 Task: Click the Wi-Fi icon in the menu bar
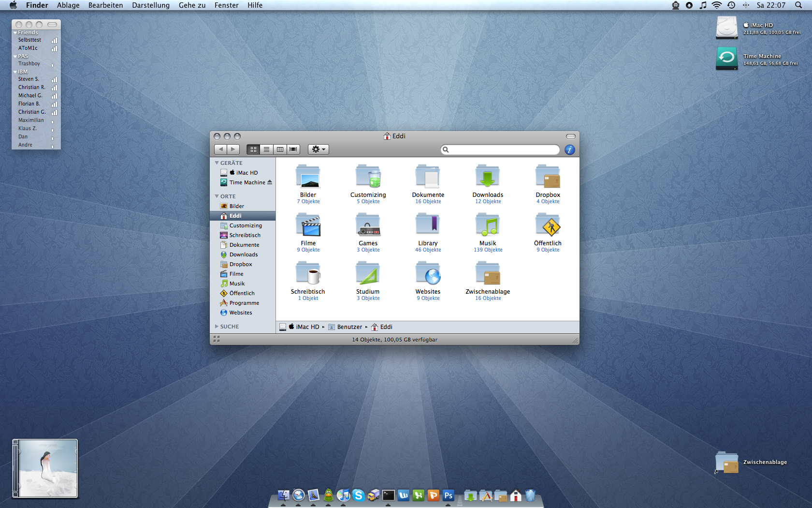[717, 5]
